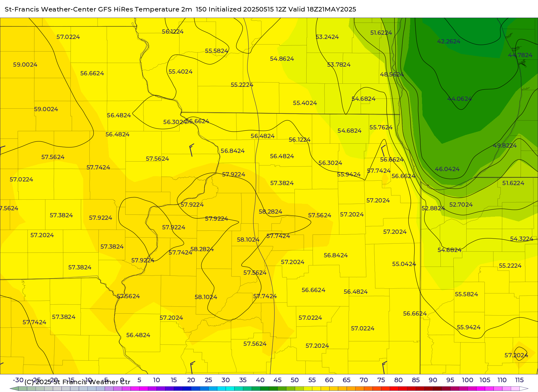The image size is (538, 392).
Task: Click the 44.7824 temperature label
Action: coord(520,55)
